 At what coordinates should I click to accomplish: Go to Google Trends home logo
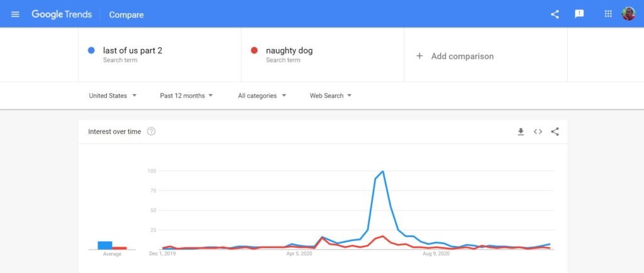62,14
